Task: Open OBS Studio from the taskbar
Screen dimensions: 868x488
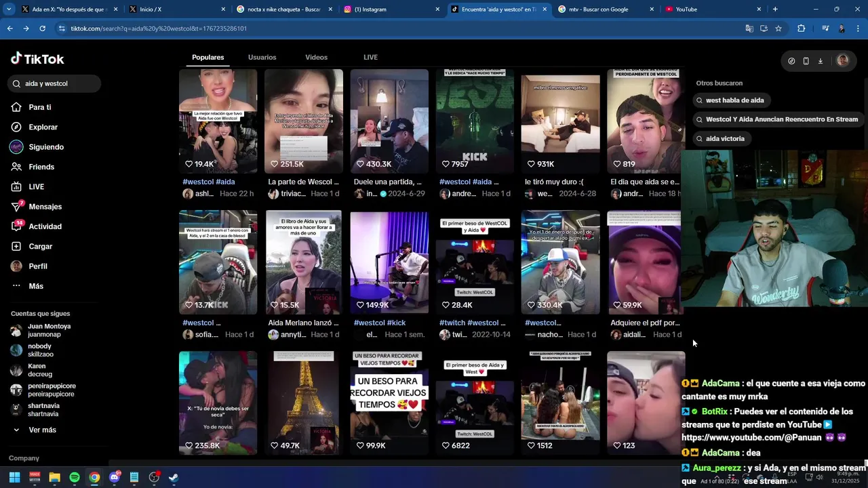Action: coord(154,477)
